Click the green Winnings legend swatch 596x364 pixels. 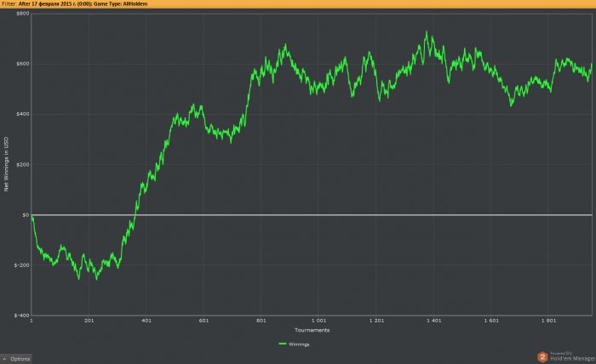click(283, 344)
